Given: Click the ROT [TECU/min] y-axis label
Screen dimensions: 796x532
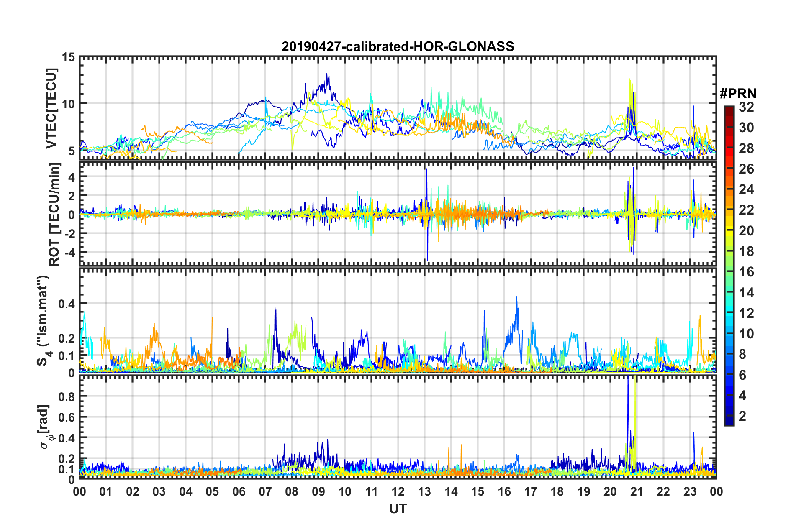Looking at the screenshot, I should pyautogui.click(x=54, y=215).
